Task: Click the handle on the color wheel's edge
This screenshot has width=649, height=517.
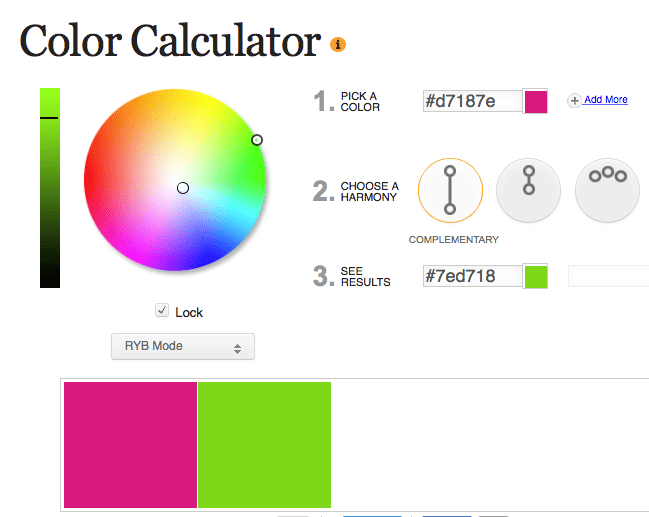Action: tap(257, 140)
